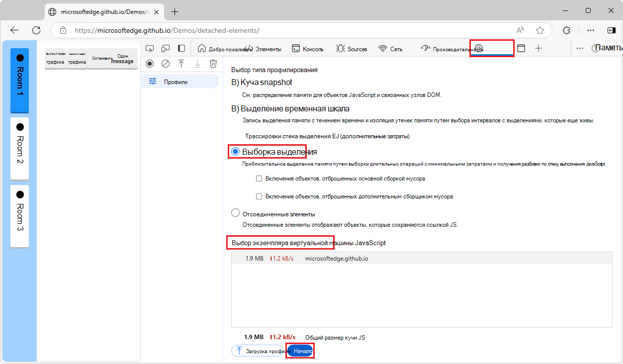Open Read aloud icon in address bar
This screenshot has height=364, width=623.
(x=521, y=30)
